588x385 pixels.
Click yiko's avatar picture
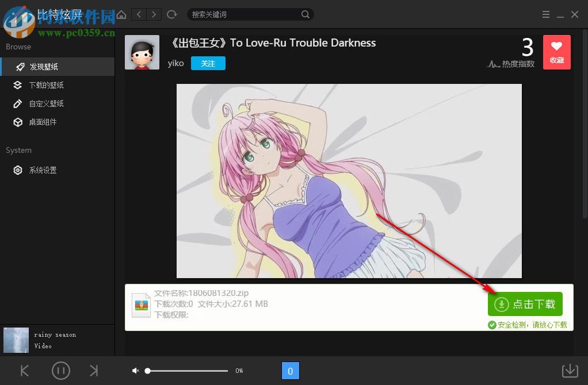click(142, 52)
